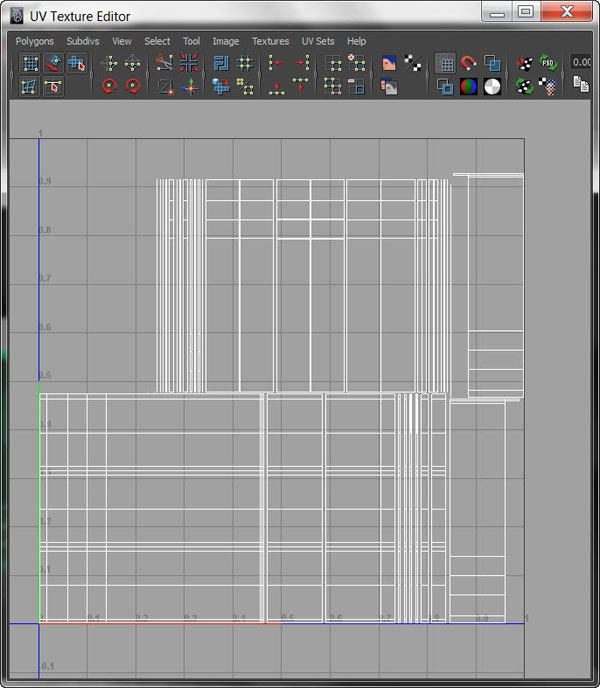
Task: Rotate UVs counterclockwise icon
Action: point(110,87)
